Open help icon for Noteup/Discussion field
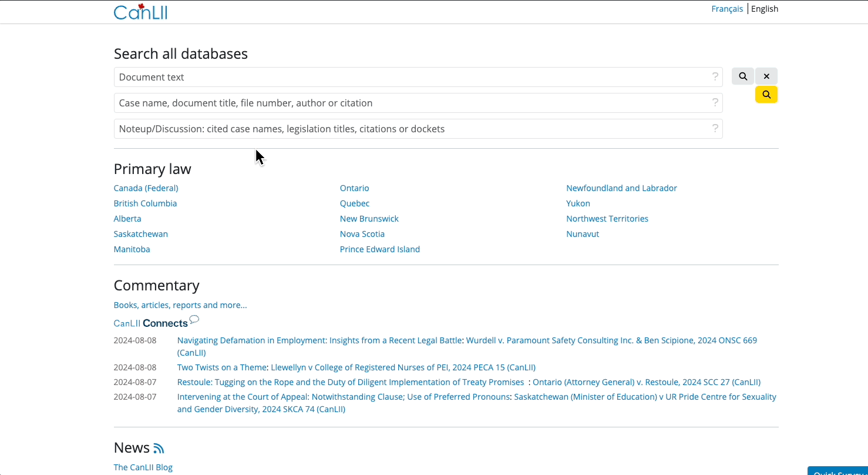This screenshot has width=868, height=475. pyautogui.click(x=715, y=128)
